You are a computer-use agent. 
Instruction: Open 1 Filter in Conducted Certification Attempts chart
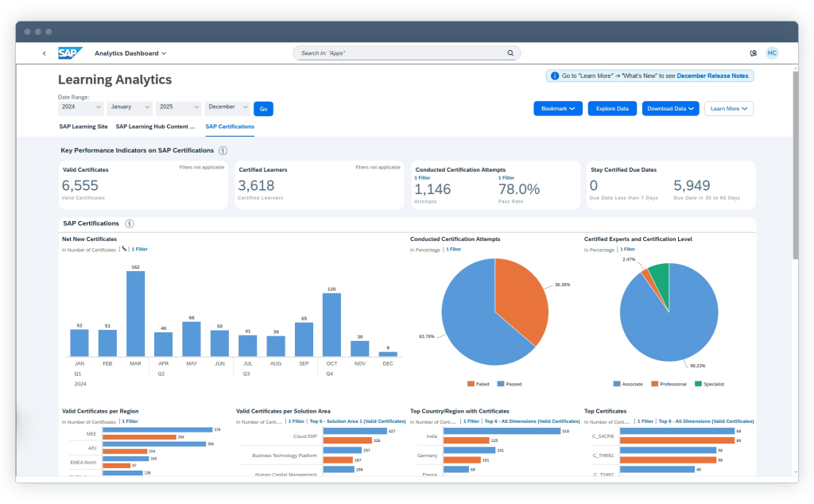pyautogui.click(x=453, y=249)
